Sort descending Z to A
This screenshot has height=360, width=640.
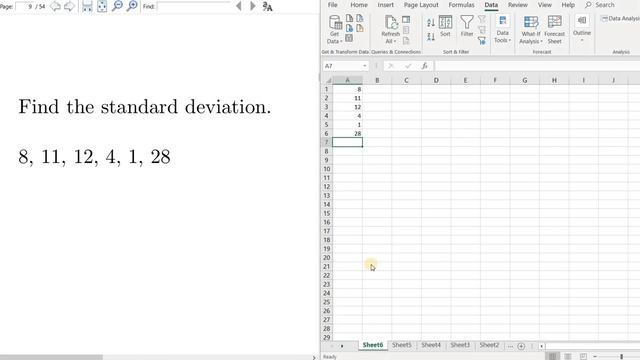click(431, 37)
